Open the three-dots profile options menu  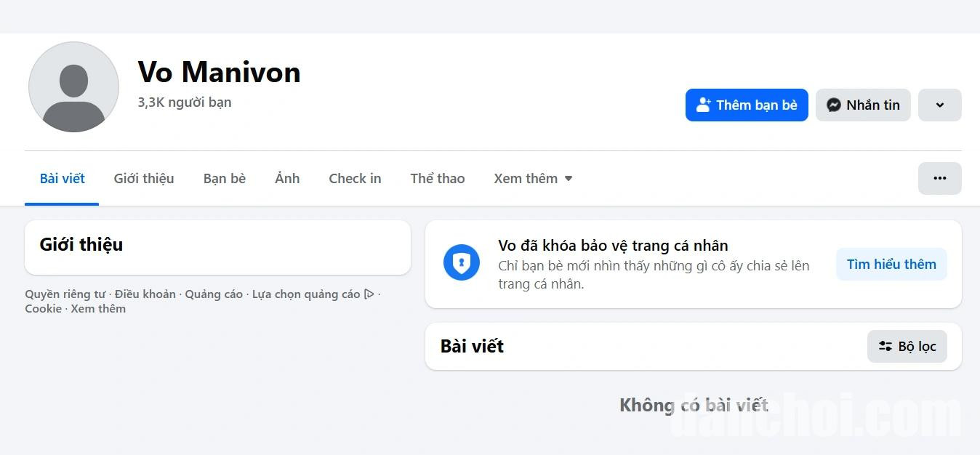939,179
